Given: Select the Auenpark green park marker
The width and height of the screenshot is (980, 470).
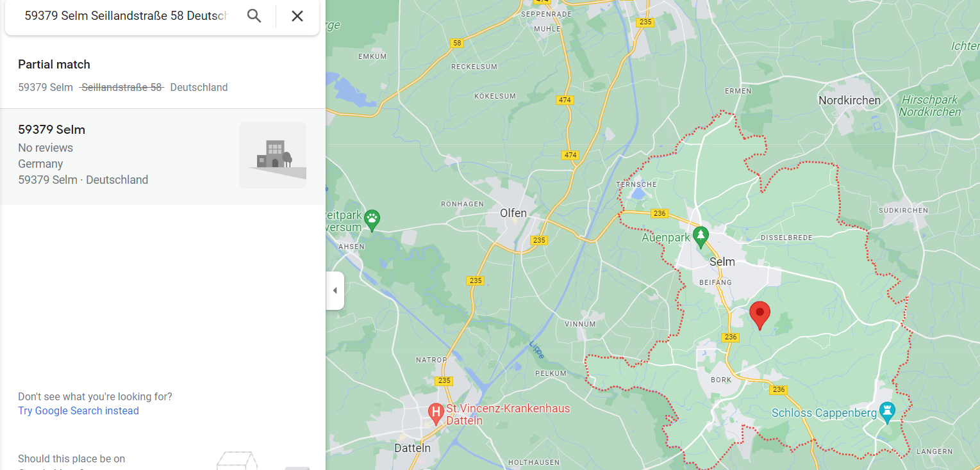Looking at the screenshot, I should [x=701, y=236].
